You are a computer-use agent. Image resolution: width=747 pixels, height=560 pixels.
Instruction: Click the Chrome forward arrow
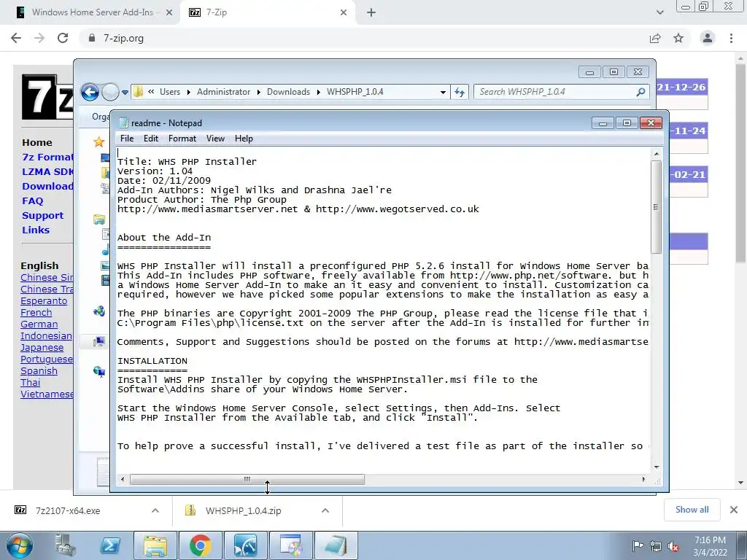click(x=39, y=38)
